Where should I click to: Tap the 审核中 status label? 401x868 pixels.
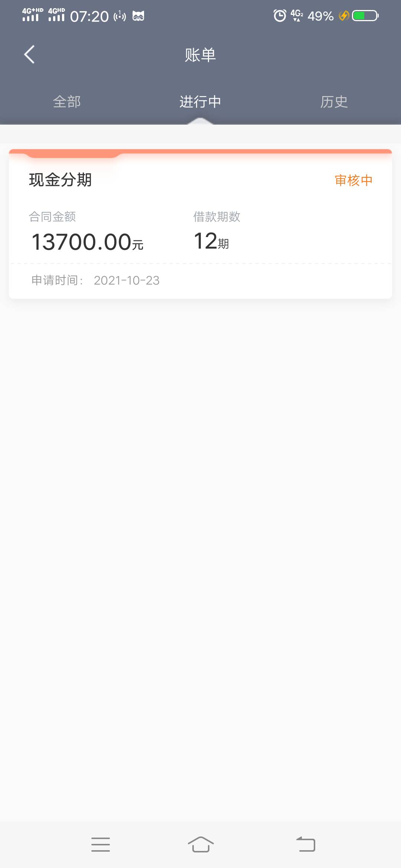(353, 180)
